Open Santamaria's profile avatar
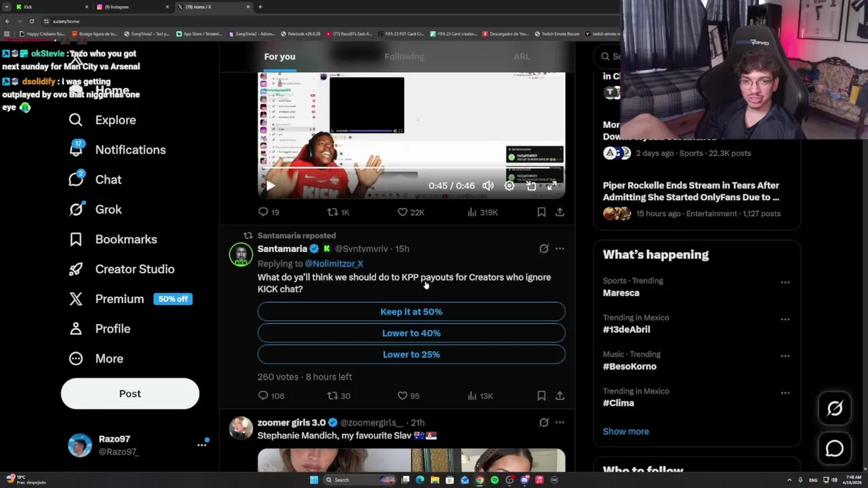This screenshot has width=868, height=488. 241,255
